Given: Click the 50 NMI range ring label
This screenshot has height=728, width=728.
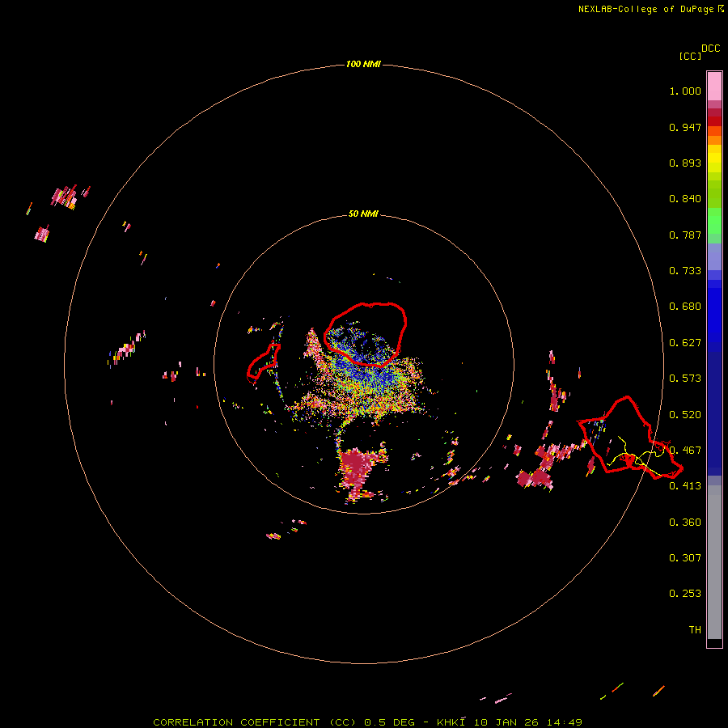Looking at the screenshot, I should coord(363,214).
